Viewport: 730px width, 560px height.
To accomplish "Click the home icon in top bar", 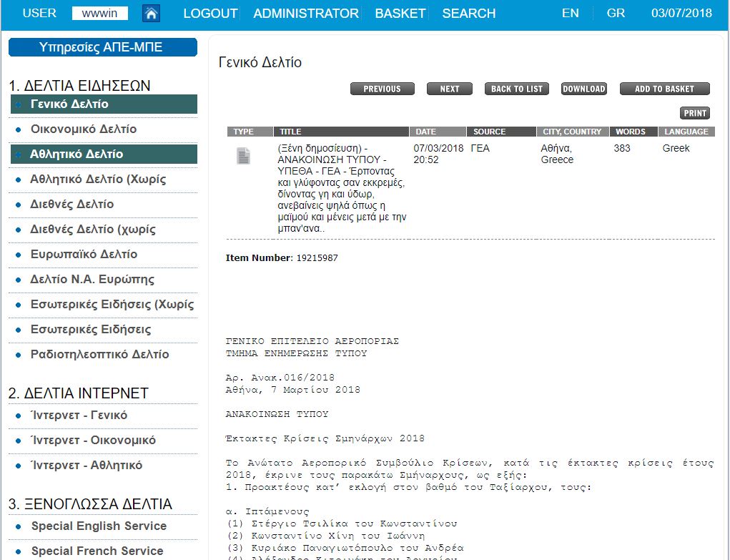I will (x=151, y=14).
